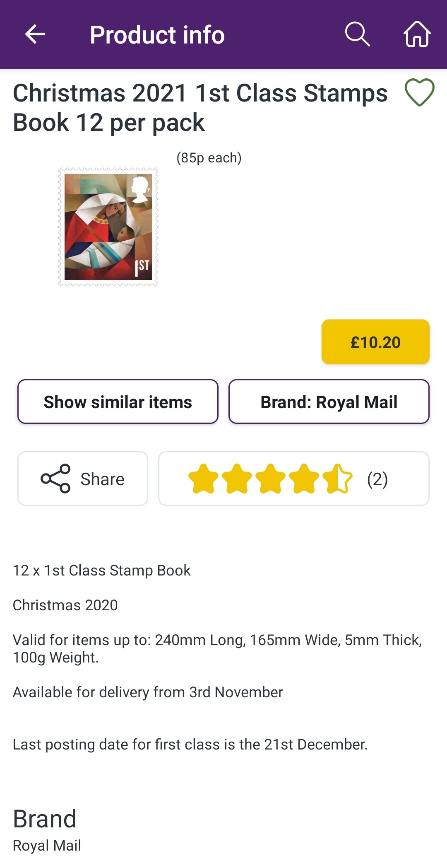Tap the (85p each) unit price text
The image size is (447, 868).
click(x=209, y=158)
